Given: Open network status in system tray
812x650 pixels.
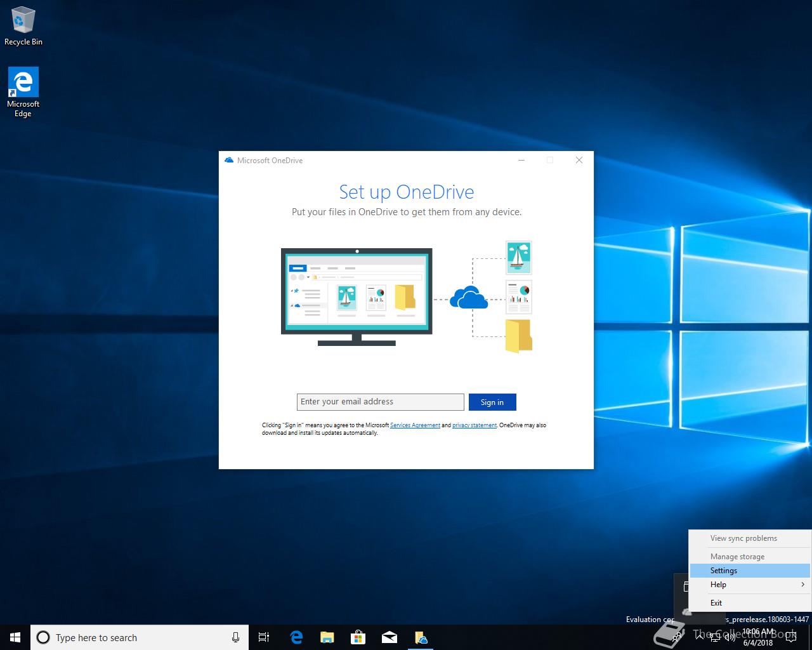Looking at the screenshot, I should point(715,637).
